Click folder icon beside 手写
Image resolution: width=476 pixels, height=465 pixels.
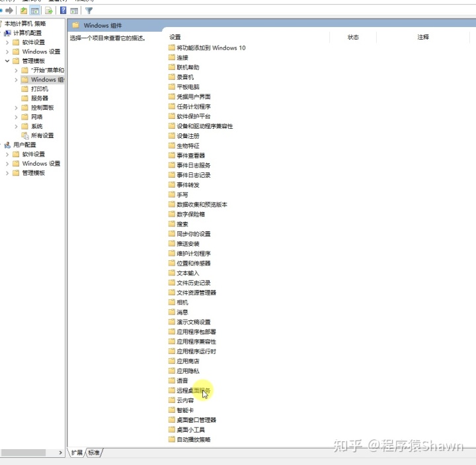pyautogui.click(x=172, y=194)
